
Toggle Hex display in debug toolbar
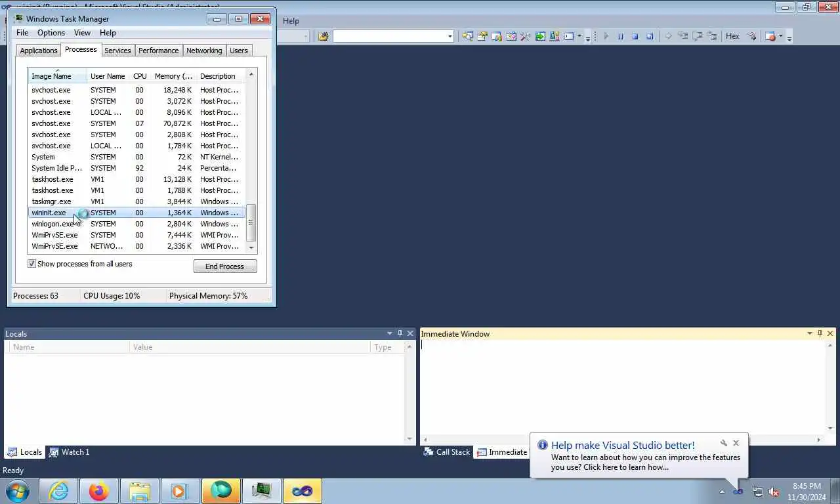(x=732, y=36)
